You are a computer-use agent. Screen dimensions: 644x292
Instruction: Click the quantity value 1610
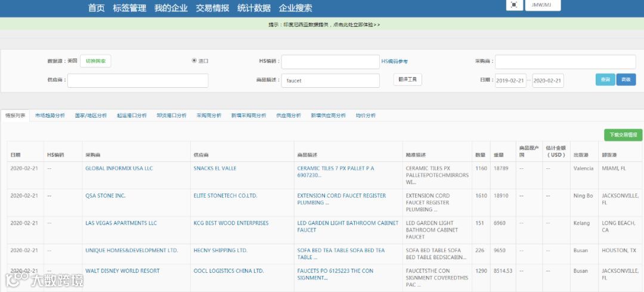point(481,196)
